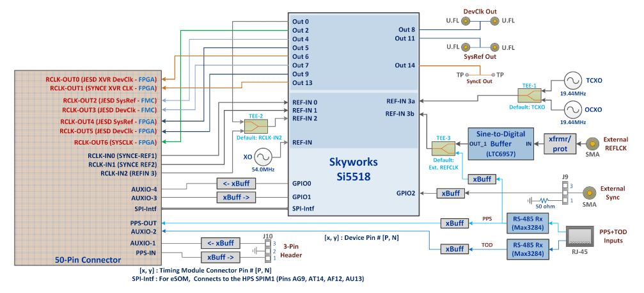Click the left TP test point
The image size is (644, 293).
[x=467, y=74]
